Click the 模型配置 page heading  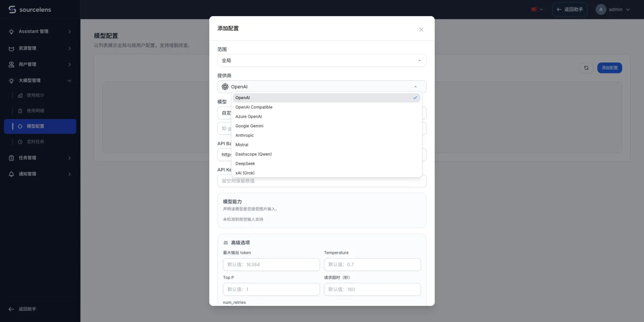pos(106,36)
